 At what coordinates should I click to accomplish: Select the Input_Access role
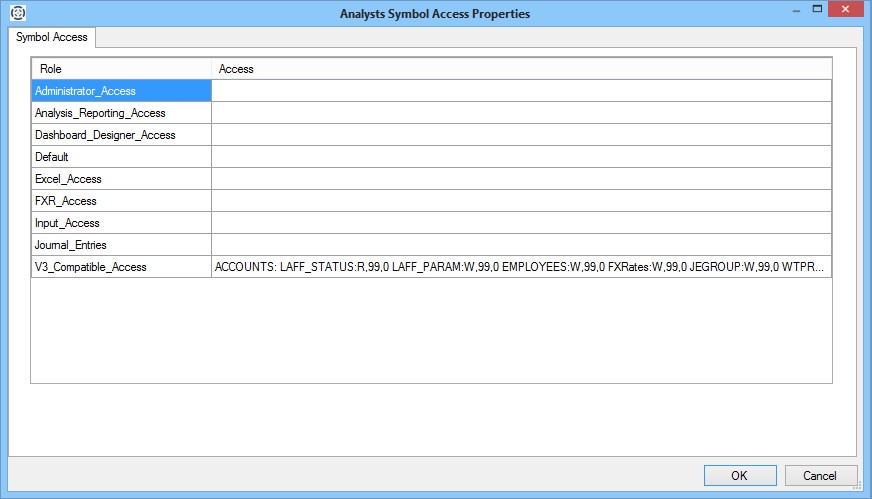tap(121, 223)
